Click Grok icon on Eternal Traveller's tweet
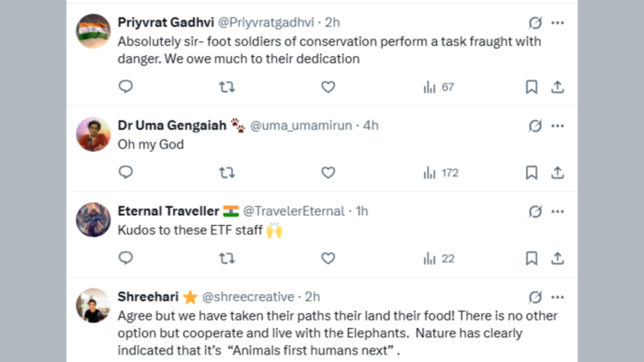644x362 pixels. (535, 211)
